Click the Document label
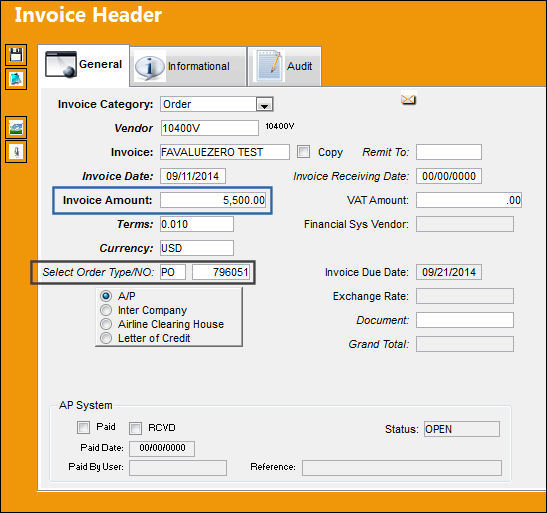 coord(382,320)
